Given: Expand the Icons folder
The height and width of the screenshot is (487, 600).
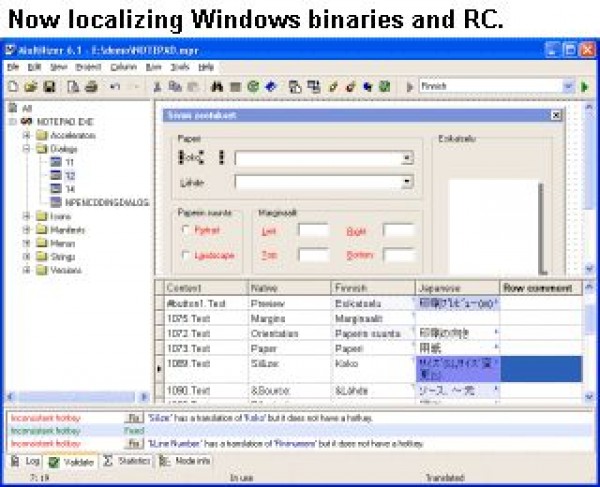Looking at the screenshot, I should pos(26,216).
